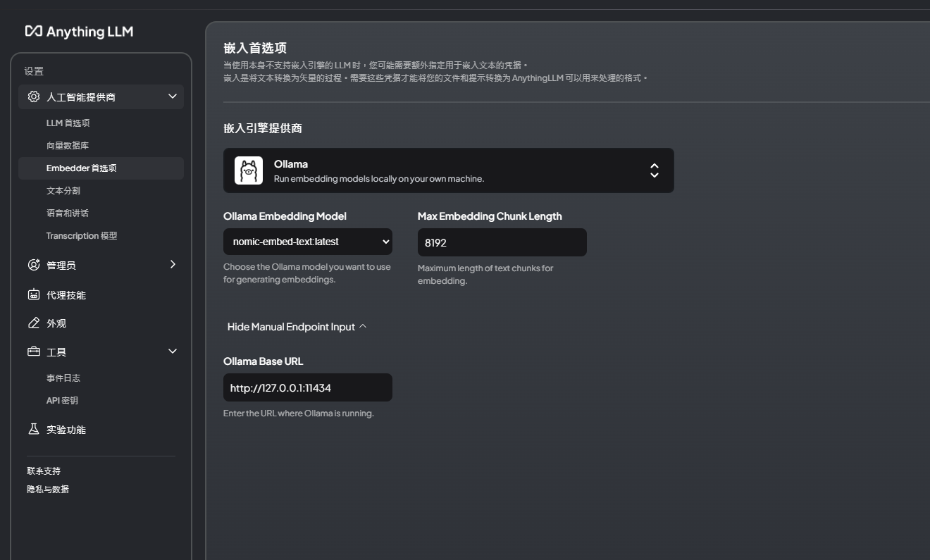Open 文本分割 settings page
This screenshot has width=930, height=560.
63,191
